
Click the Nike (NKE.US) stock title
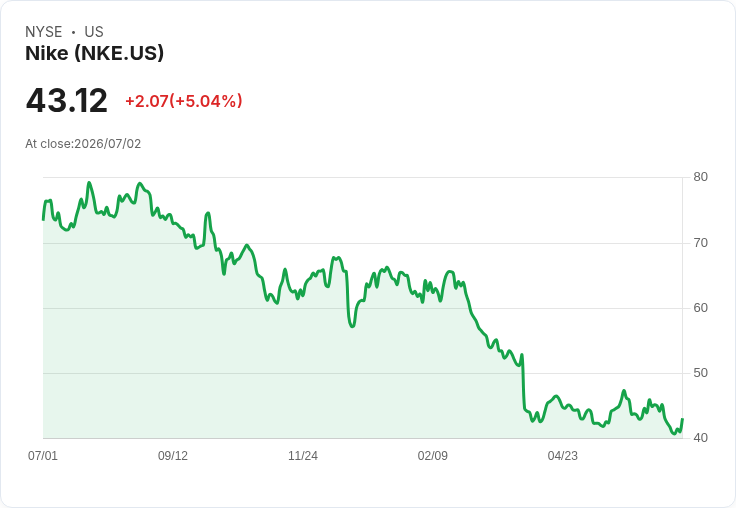tap(94, 53)
